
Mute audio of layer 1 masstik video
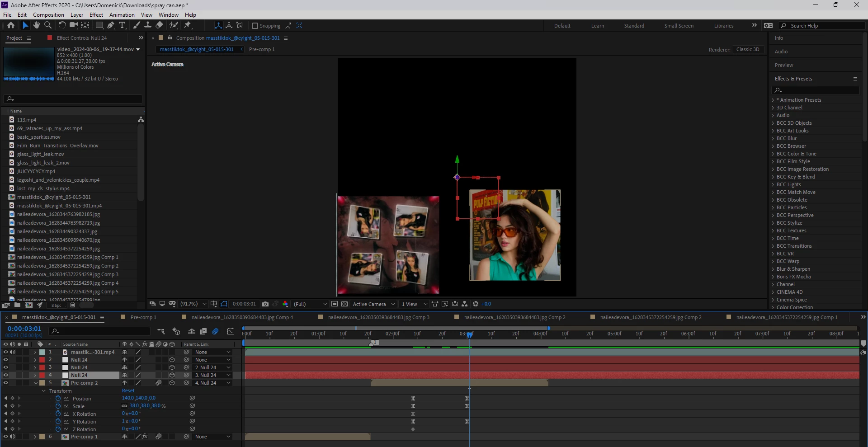pyautogui.click(x=13, y=353)
